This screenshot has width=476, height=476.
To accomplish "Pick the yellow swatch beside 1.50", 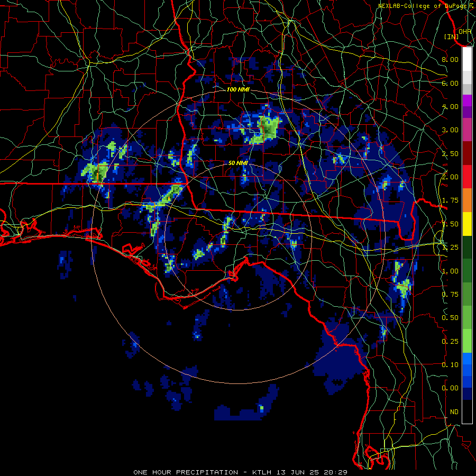I will coord(467,224).
